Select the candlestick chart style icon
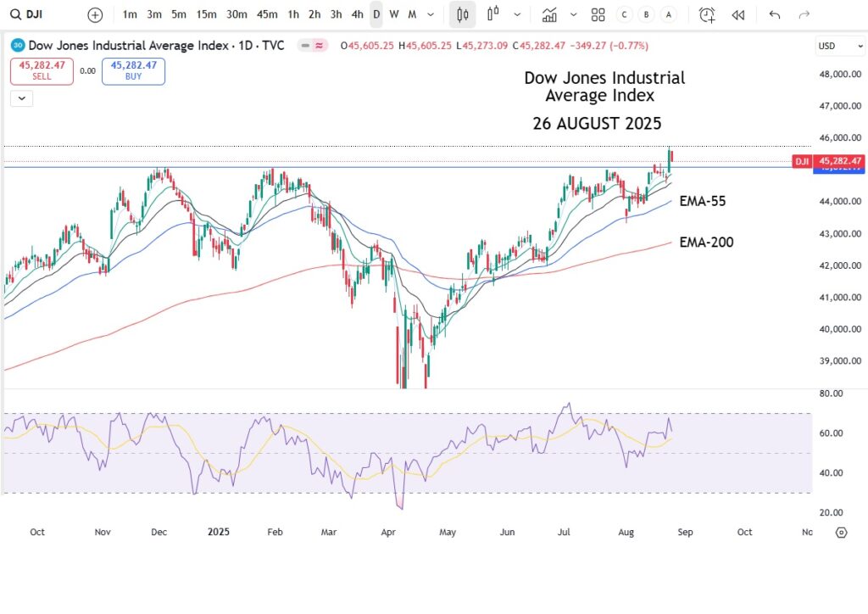Image resolution: width=868 pixels, height=614 pixels. (462, 14)
